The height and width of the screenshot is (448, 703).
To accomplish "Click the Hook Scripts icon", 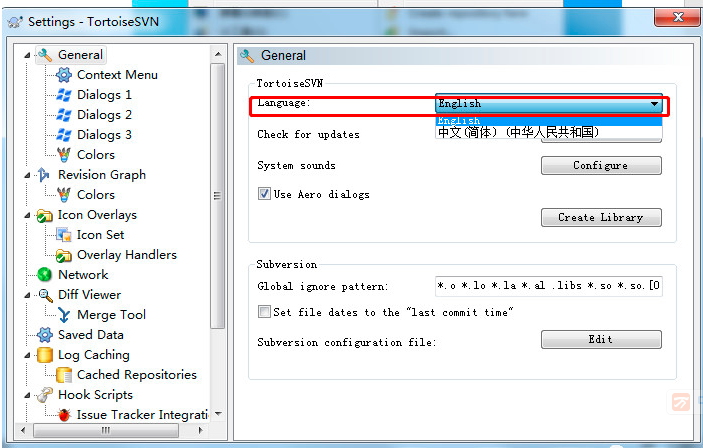I will [44, 395].
